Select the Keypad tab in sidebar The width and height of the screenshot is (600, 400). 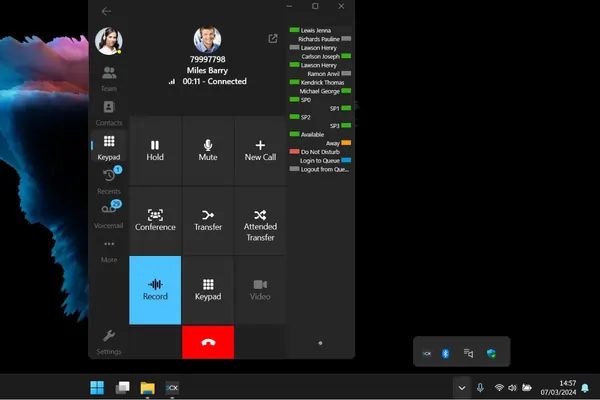point(109,147)
